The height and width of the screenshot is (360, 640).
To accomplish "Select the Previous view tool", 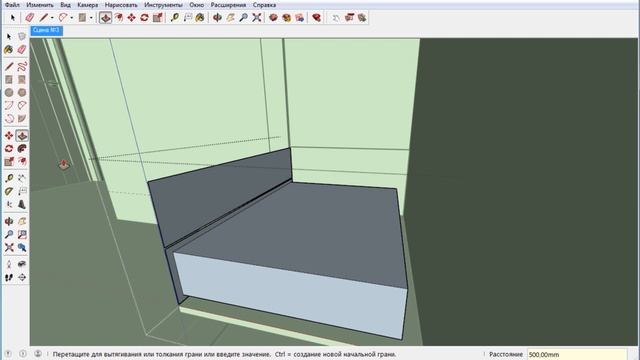I will click(x=22, y=247).
